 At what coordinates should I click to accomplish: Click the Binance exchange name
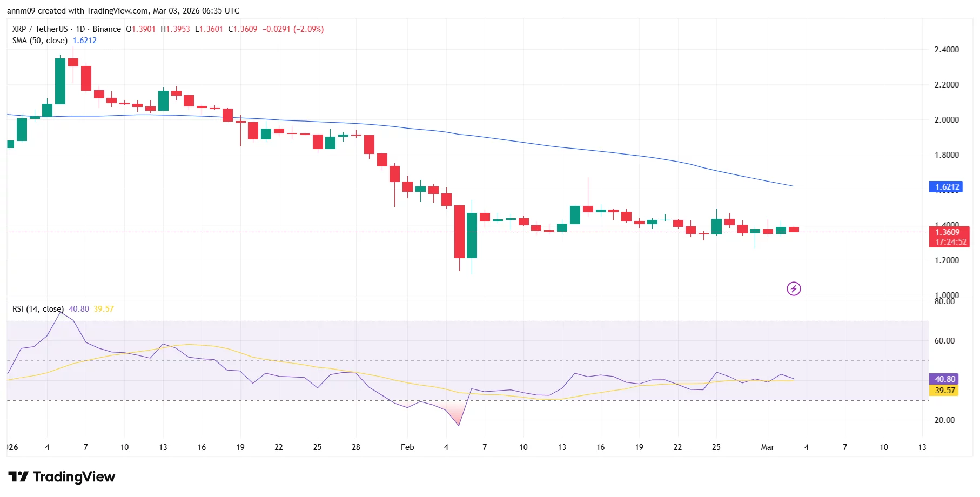106,29
